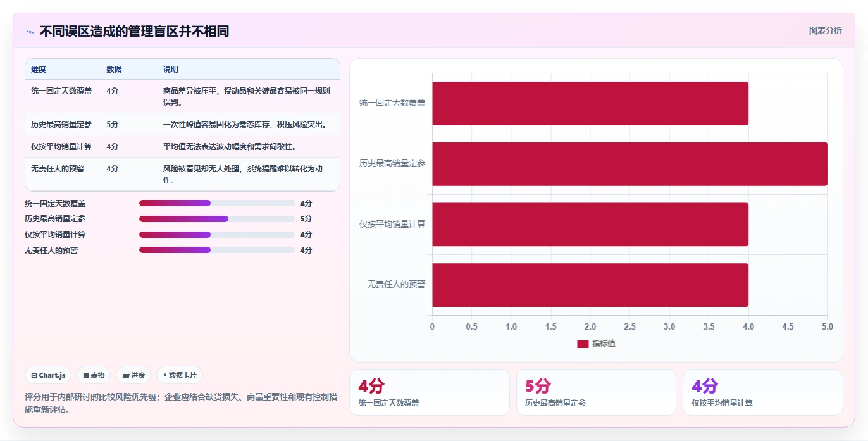Click table cell 仅按平均销量计算
Screen dimensions: 868x441
pyautogui.click(x=61, y=147)
